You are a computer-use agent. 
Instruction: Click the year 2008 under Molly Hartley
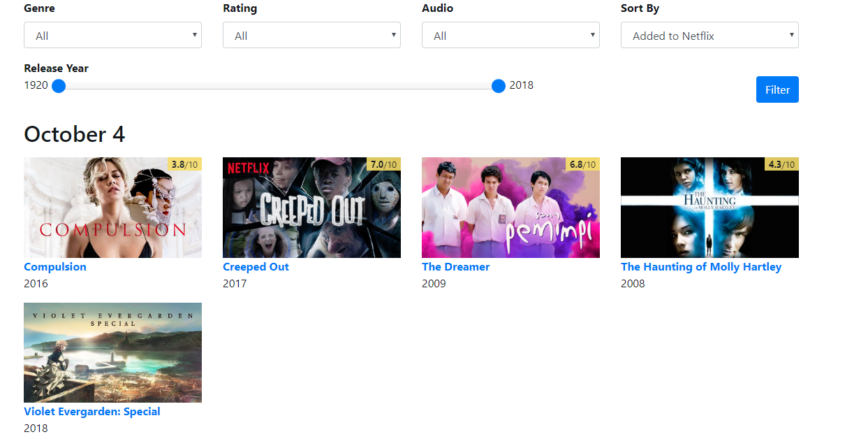click(x=633, y=284)
